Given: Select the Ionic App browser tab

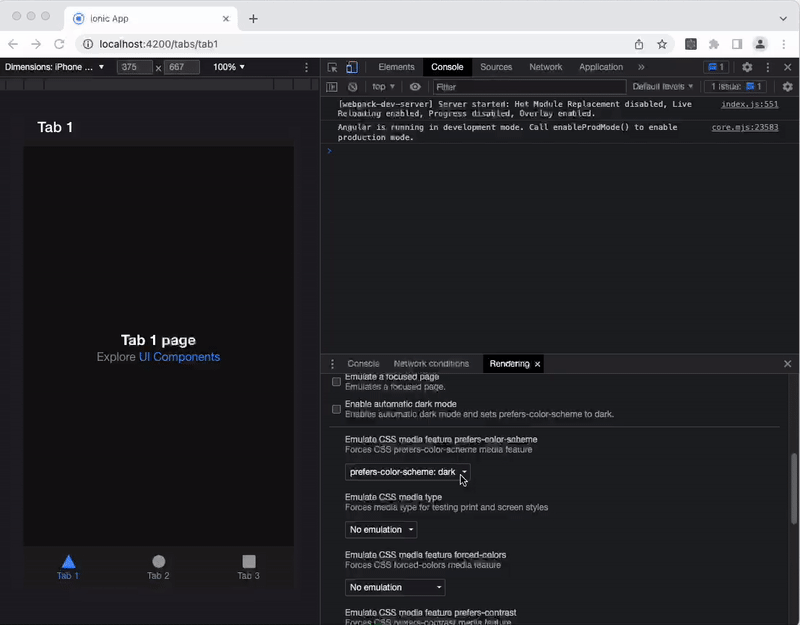Looking at the screenshot, I should 151,19.
